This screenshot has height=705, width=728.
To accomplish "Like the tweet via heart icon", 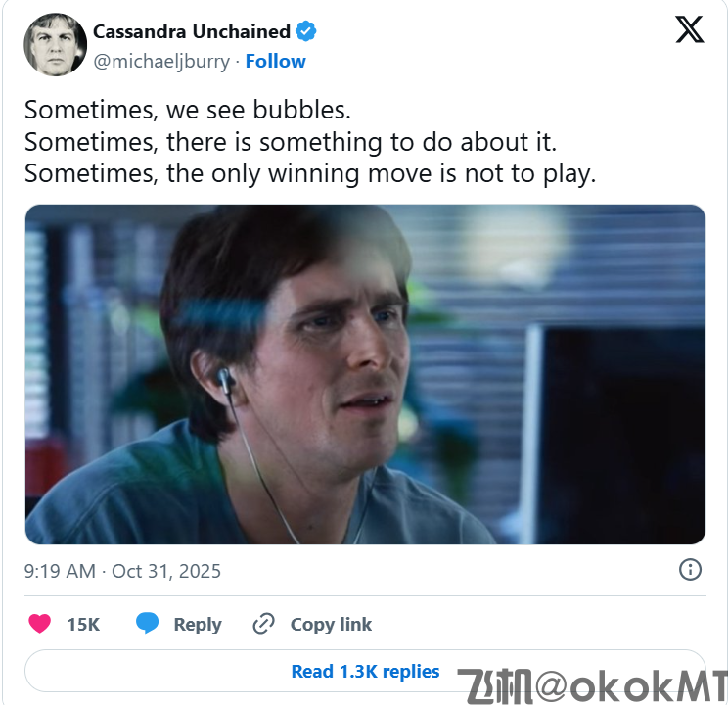I will click(40, 624).
